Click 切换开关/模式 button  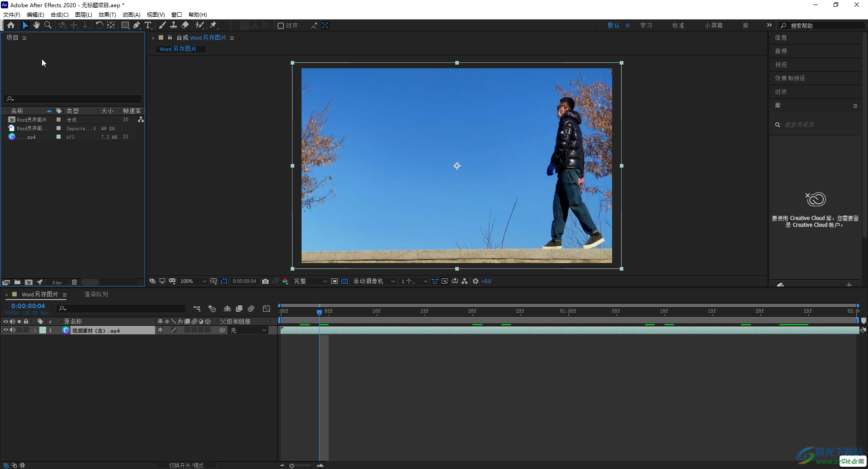coord(186,465)
